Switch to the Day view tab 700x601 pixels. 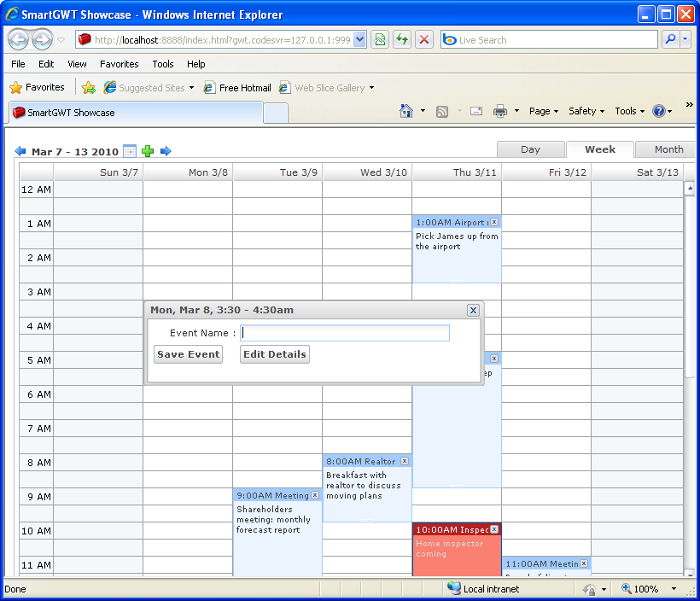coord(530,149)
